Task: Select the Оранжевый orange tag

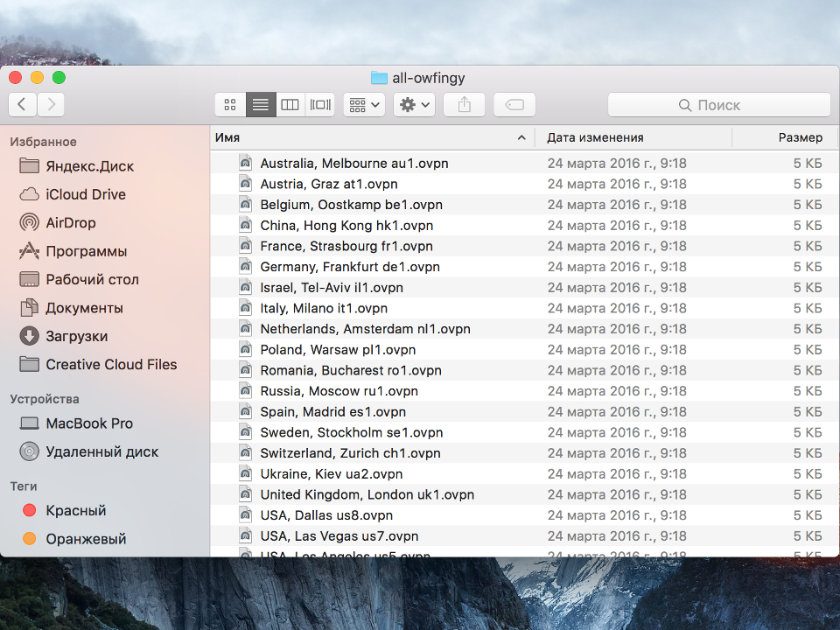Action: [x=74, y=539]
